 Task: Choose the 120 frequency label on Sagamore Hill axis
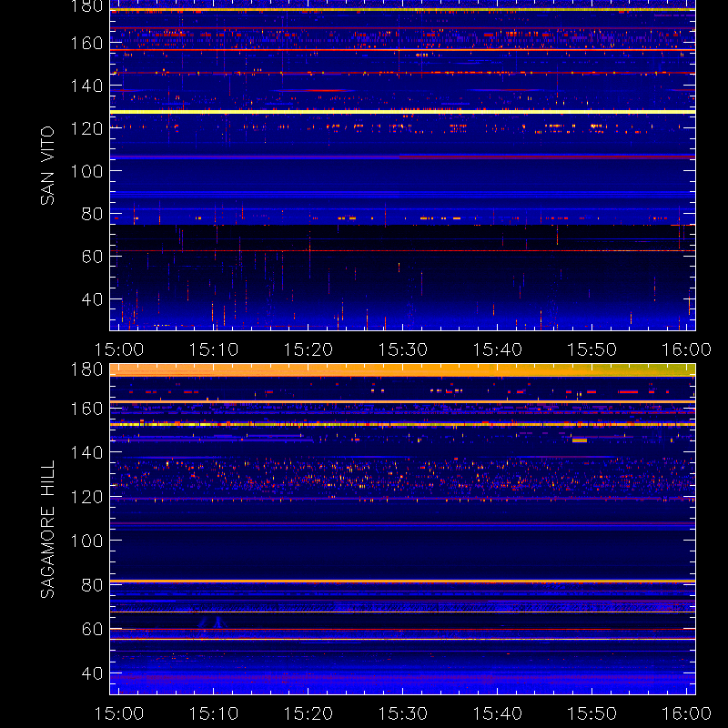tap(86, 497)
